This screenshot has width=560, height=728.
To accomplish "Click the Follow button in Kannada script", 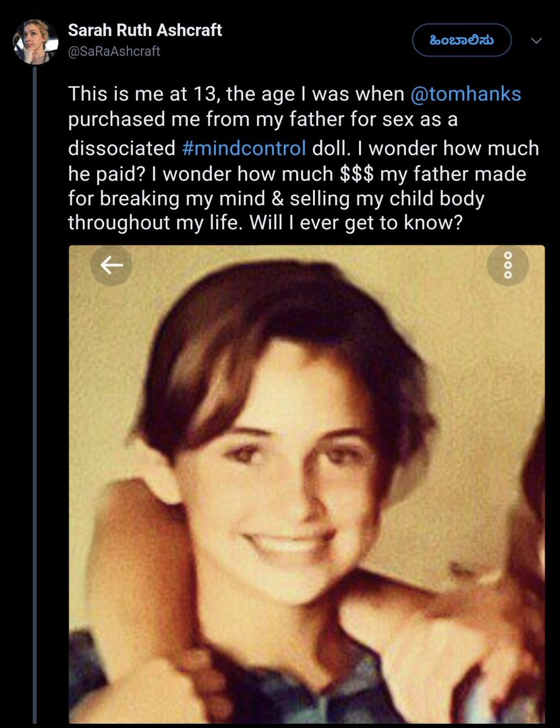I will [461, 41].
